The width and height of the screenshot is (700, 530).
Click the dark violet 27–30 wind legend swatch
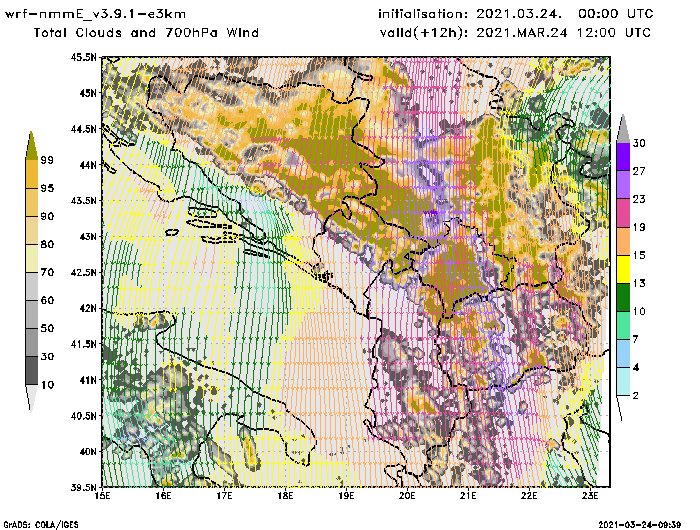[x=623, y=156]
